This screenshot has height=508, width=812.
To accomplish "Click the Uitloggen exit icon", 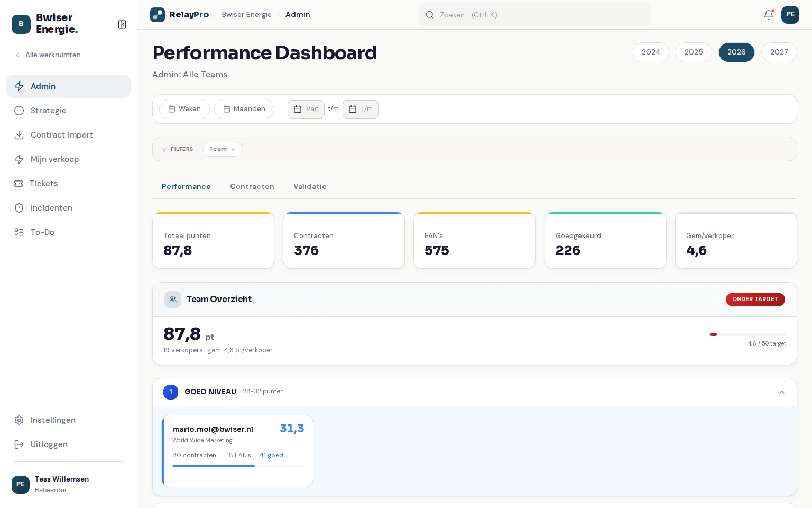I will click(19, 444).
